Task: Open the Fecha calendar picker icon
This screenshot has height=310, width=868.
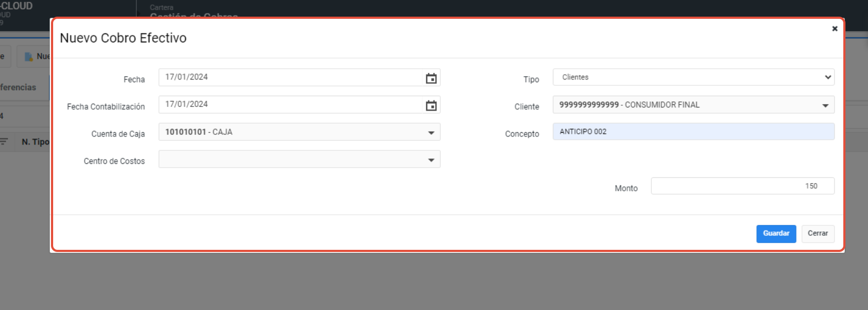Action: pos(431,78)
